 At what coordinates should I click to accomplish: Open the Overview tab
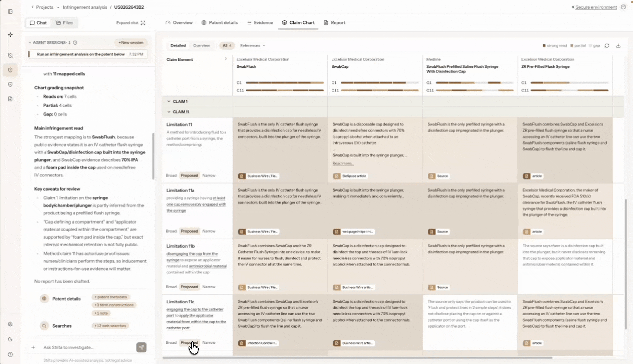tap(179, 23)
